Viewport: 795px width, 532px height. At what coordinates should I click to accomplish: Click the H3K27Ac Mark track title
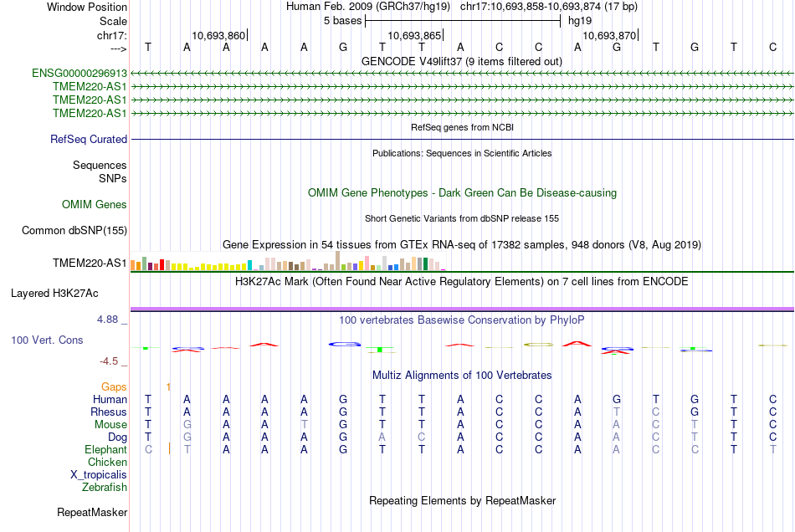pos(461,282)
